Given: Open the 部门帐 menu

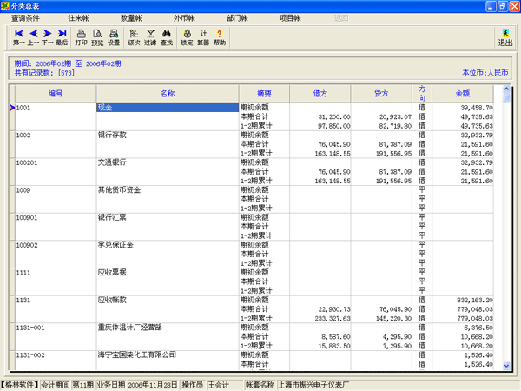Looking at the screenshot, I should [x=237, y=19].
